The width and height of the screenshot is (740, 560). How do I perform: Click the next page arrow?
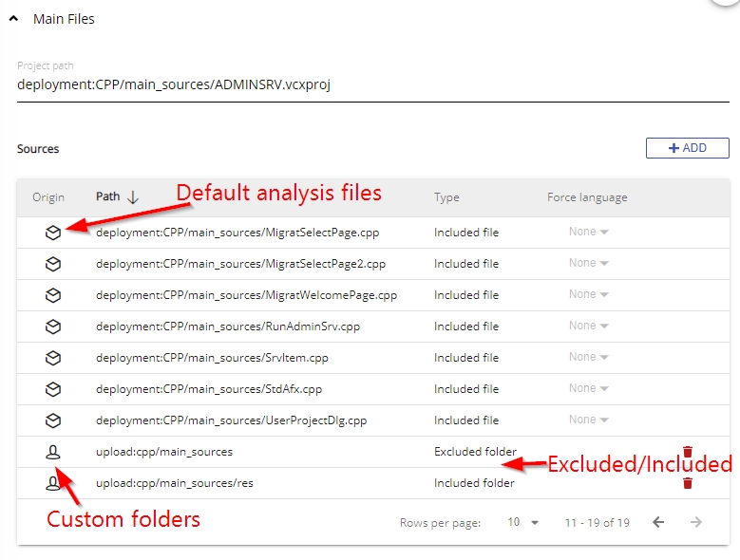coord(696,523)
